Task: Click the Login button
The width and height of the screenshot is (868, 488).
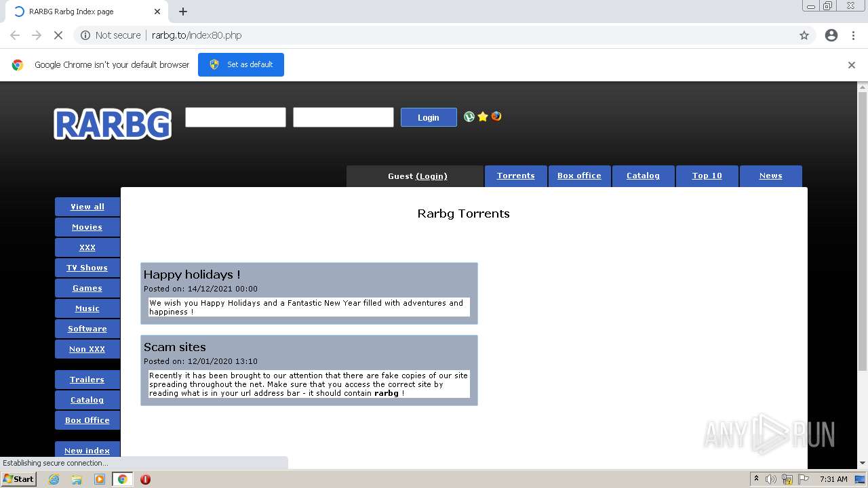Action: click(429, 117)
